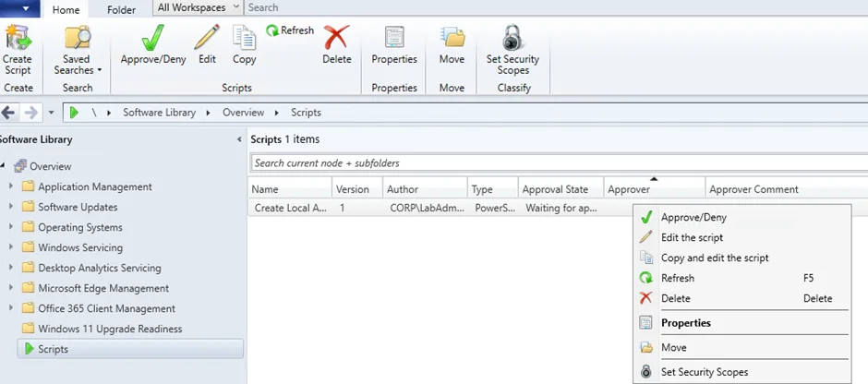The height and width of the screenshot is (384, 868).
Task: Switch to the Home ribbon tab
Action: 66,9
